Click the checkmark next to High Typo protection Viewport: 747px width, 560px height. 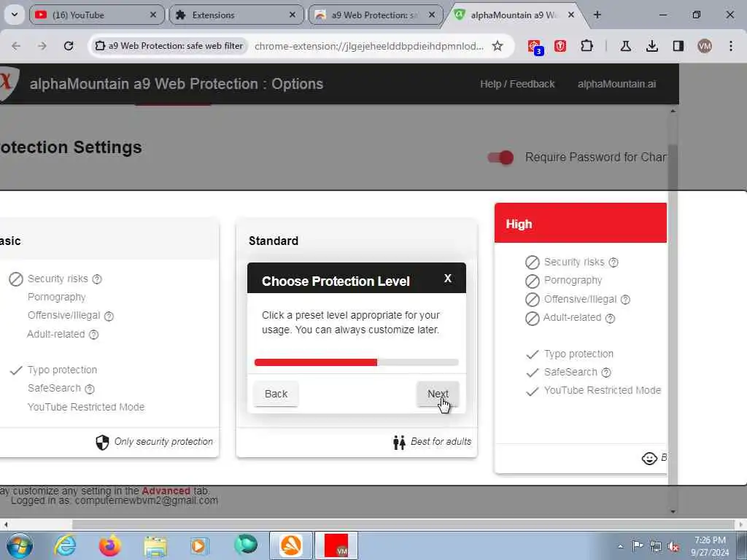coord(532,354)
